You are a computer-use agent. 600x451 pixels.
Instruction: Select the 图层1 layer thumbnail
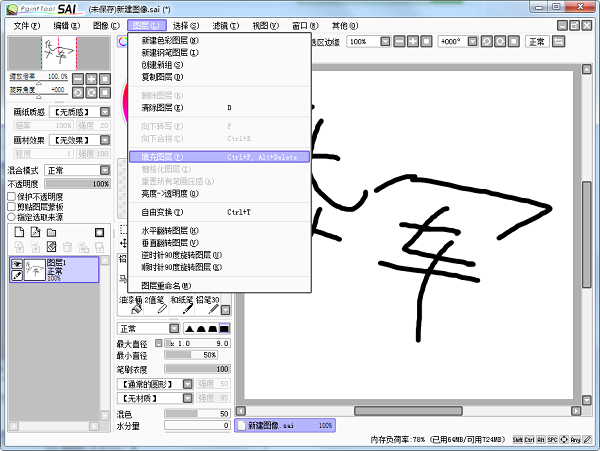34,270
